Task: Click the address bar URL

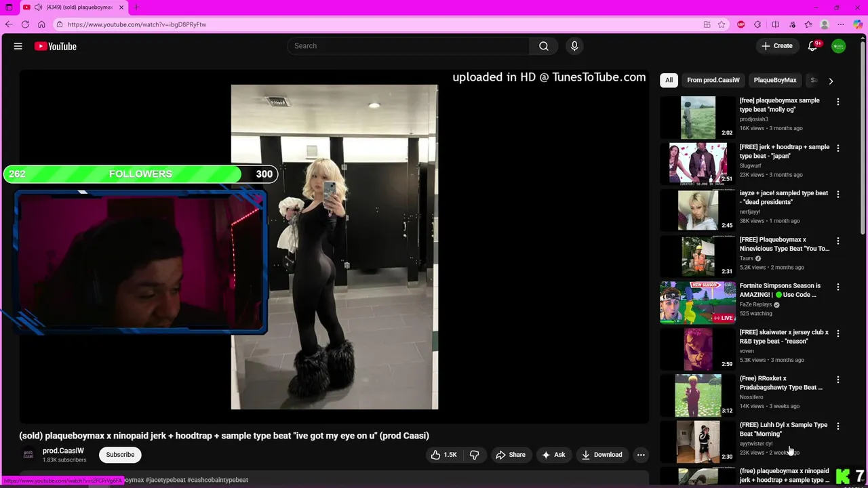Action: pos(137,24)
